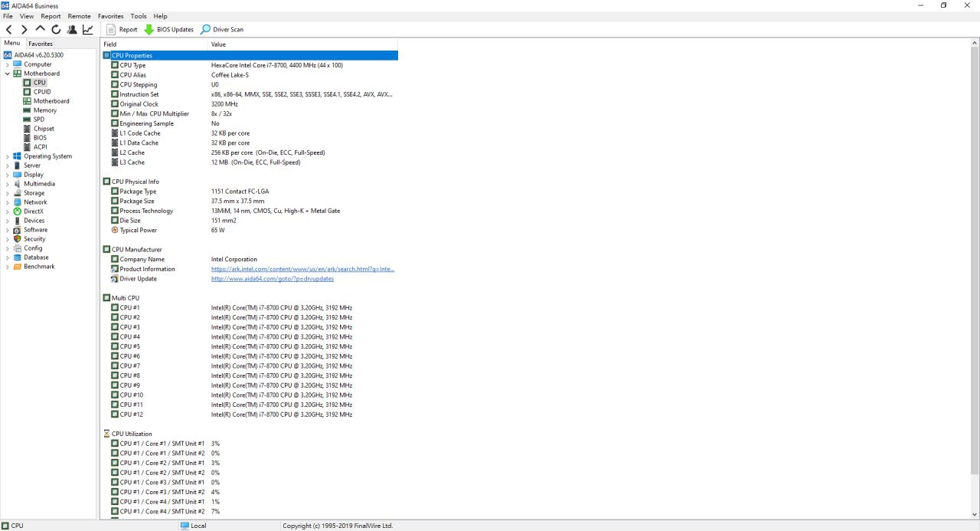Viewport: 980px width, 531px height.
Task: Click the vertical scrollbar down arrow
Action: pyautogui.click(x=975, y=514)
